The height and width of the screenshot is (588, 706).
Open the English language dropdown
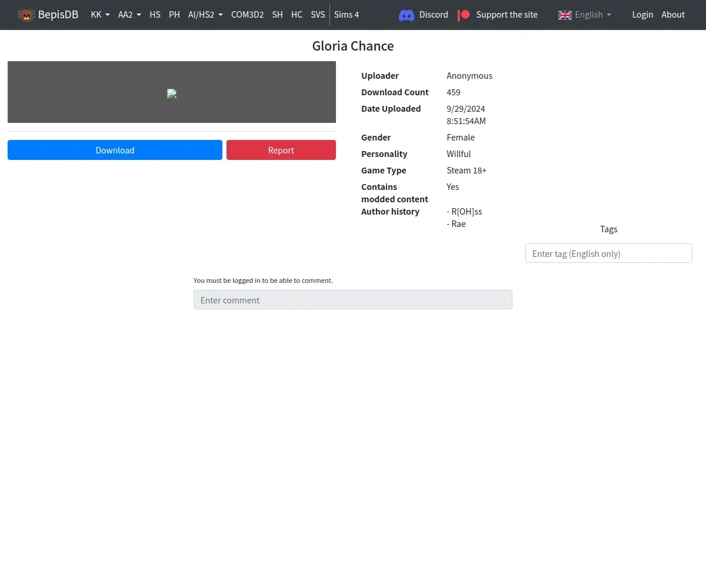pyautogui.click(x=585, y=15)
